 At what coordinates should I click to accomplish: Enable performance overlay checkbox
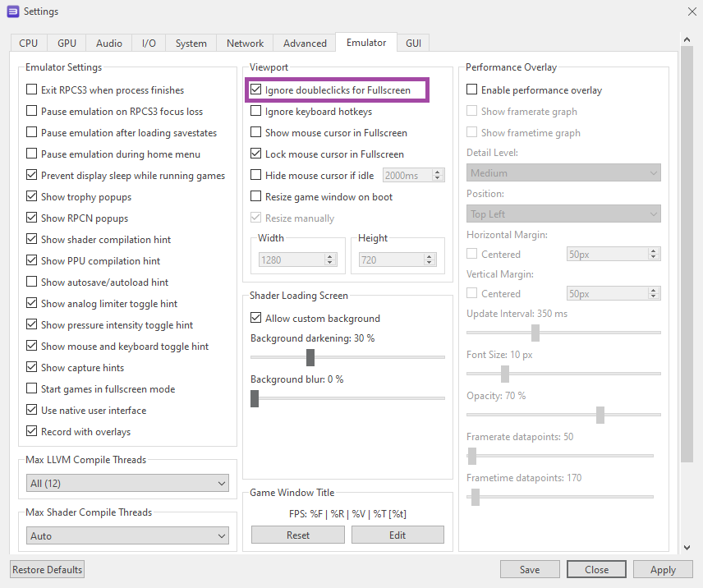(472, 90)
